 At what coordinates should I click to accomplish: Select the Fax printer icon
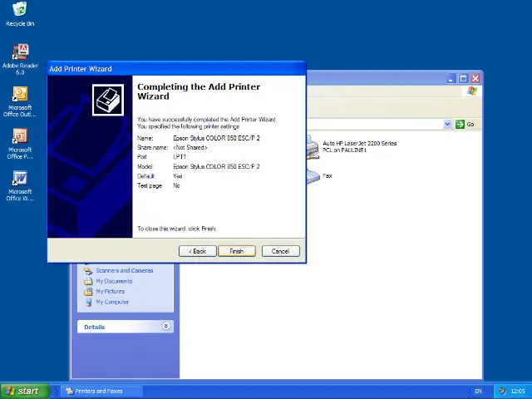tap(313, 176)
